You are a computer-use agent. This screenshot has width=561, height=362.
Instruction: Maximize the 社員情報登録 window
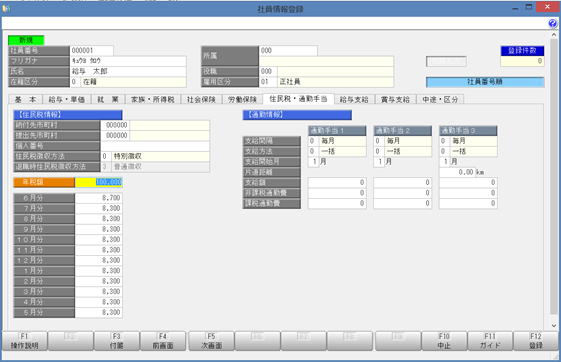529,7
